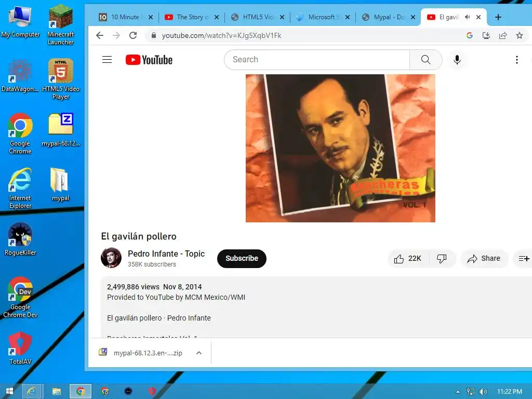Search with your voice microphone
Image resolution: width=532 pixels, height=399 pixels.
pos(457,60)
